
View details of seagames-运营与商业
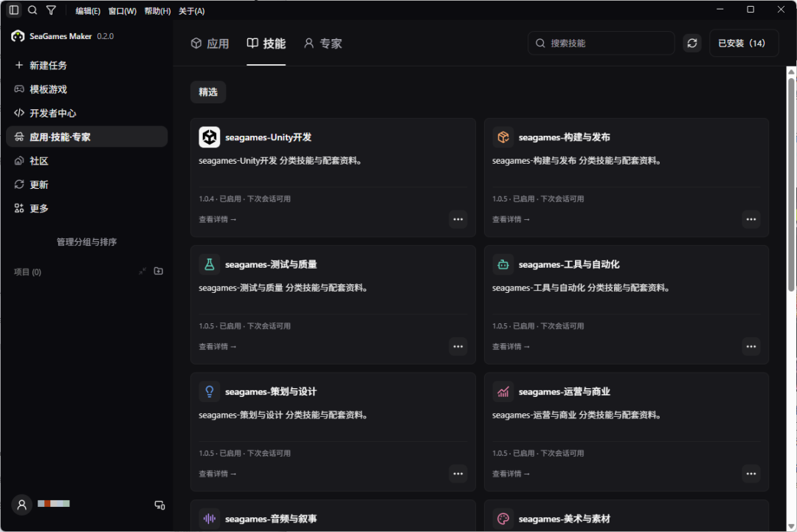511,474
